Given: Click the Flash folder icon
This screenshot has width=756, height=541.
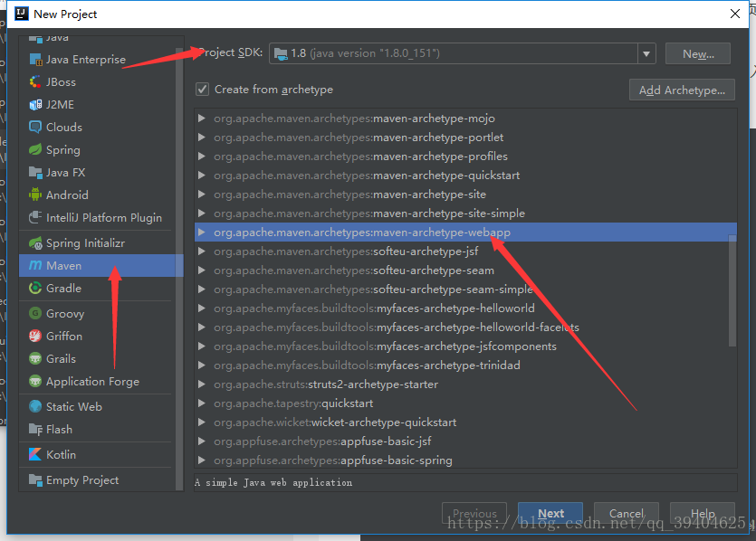Looking at the screenshot, I should tap(35, 429).
